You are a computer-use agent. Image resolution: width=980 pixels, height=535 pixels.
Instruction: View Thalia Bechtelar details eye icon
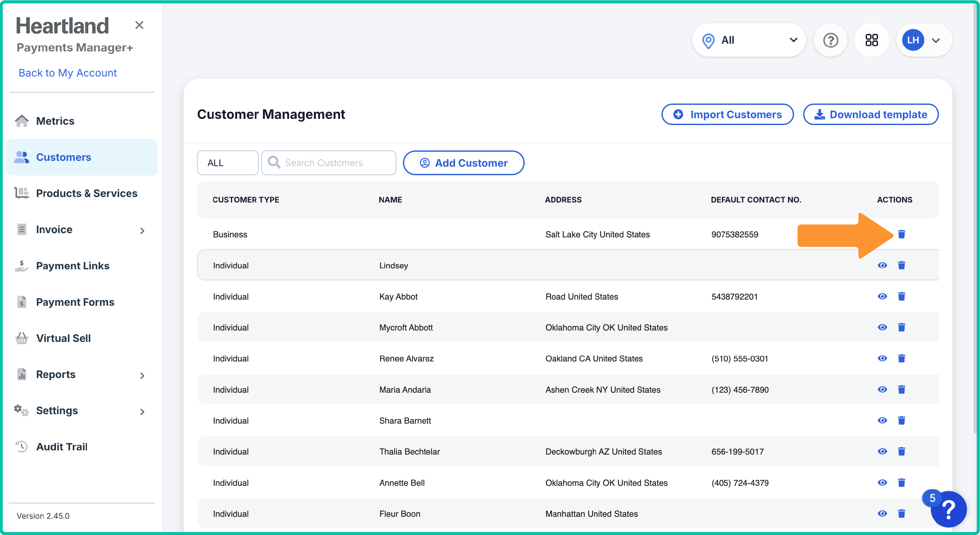pyautogui.click(x=882, y=451)
